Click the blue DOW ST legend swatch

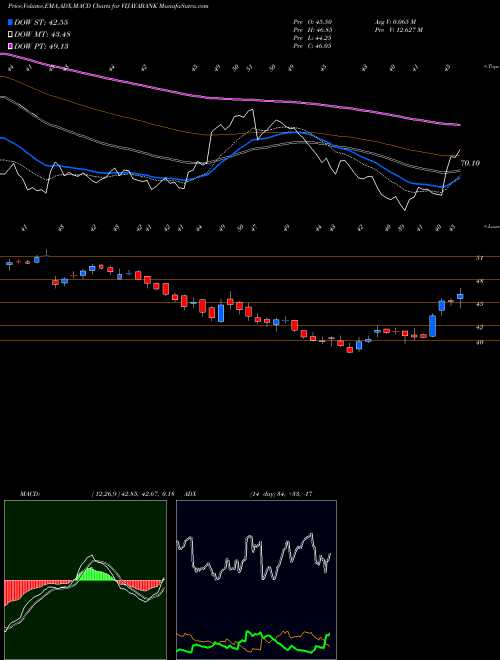click(x=10, y=22)
